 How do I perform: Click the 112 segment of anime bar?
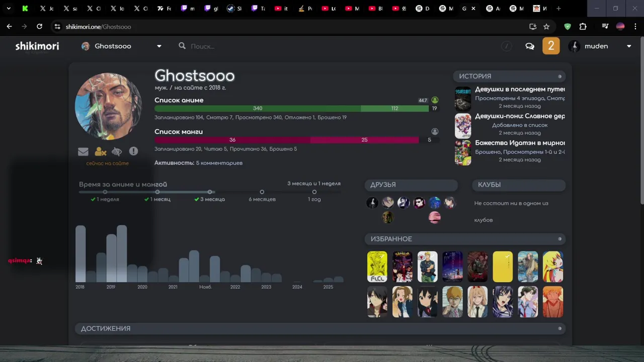[x=394, y=108]
